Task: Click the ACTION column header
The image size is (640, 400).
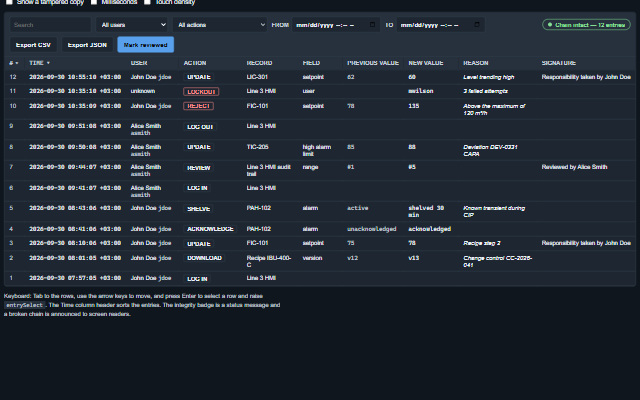Action: [195, 63]
